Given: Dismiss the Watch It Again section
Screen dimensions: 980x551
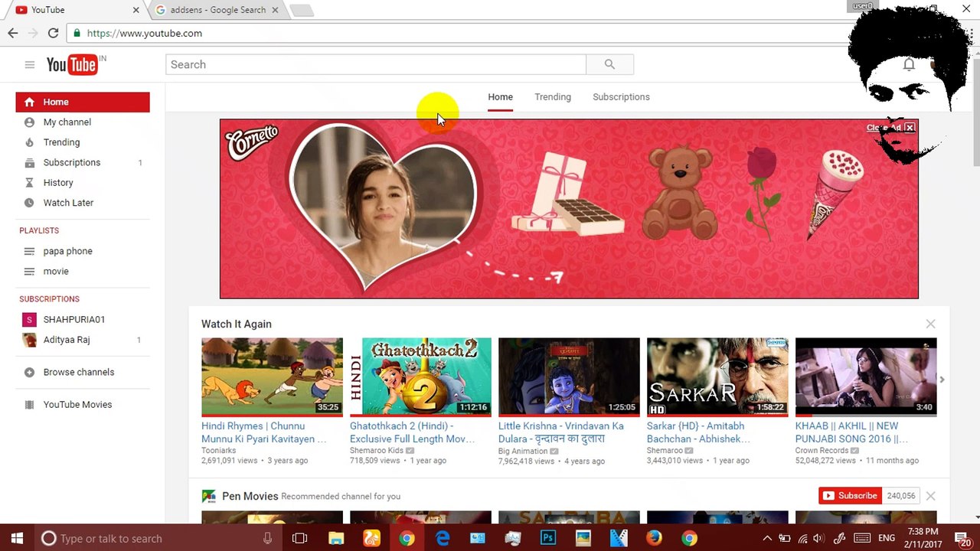Looking at the screenshot, I should pos(930,324).
